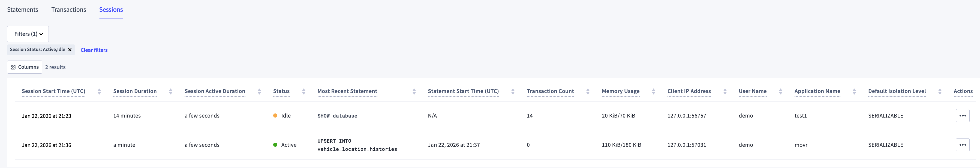This screenshot has height=168, width=980.
Task: Sort by Client IP Address
Action: click(x=725, y=91)
